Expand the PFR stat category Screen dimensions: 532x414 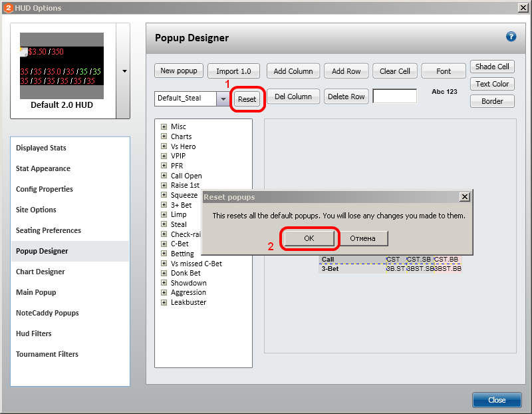pos(164,165)
